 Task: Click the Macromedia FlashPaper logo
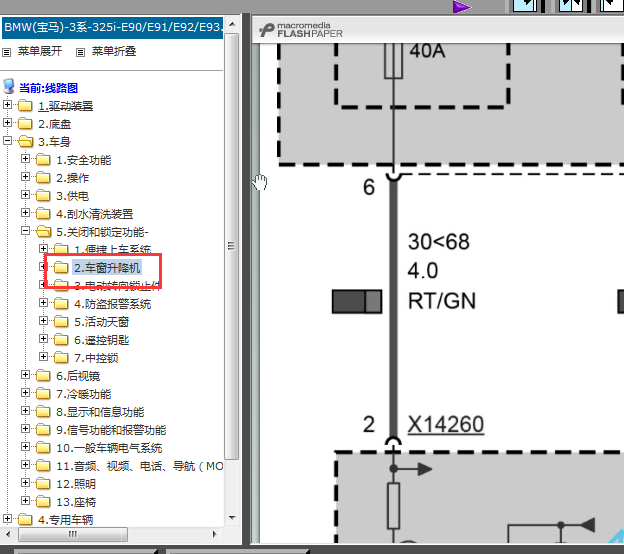[301, 30]
